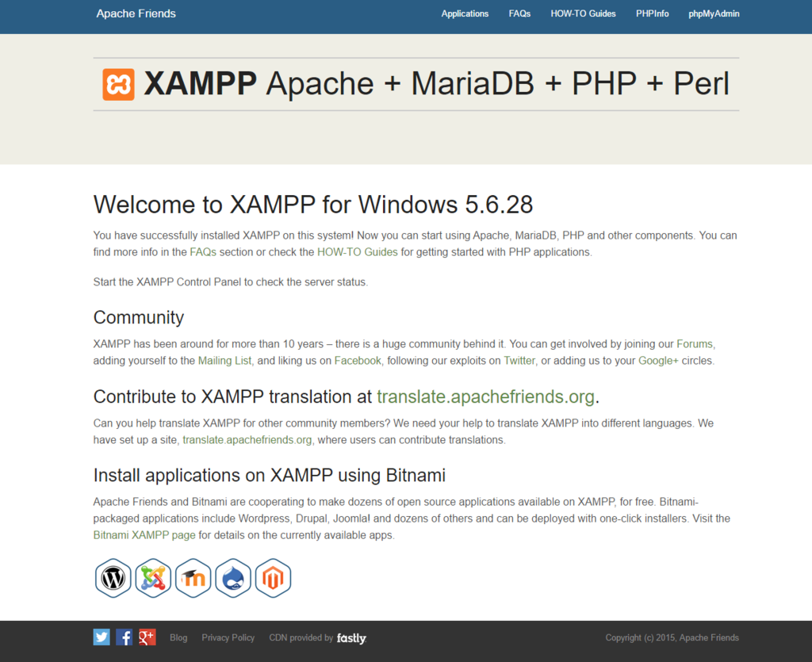Open the Privacy Policy footer link
This screenshot has width=812, height=662.
(228, 637)
